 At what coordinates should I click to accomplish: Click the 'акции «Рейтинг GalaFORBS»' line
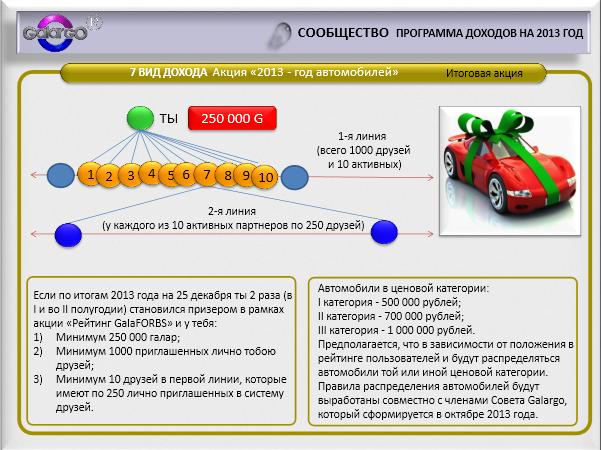(x=125, y=323)
